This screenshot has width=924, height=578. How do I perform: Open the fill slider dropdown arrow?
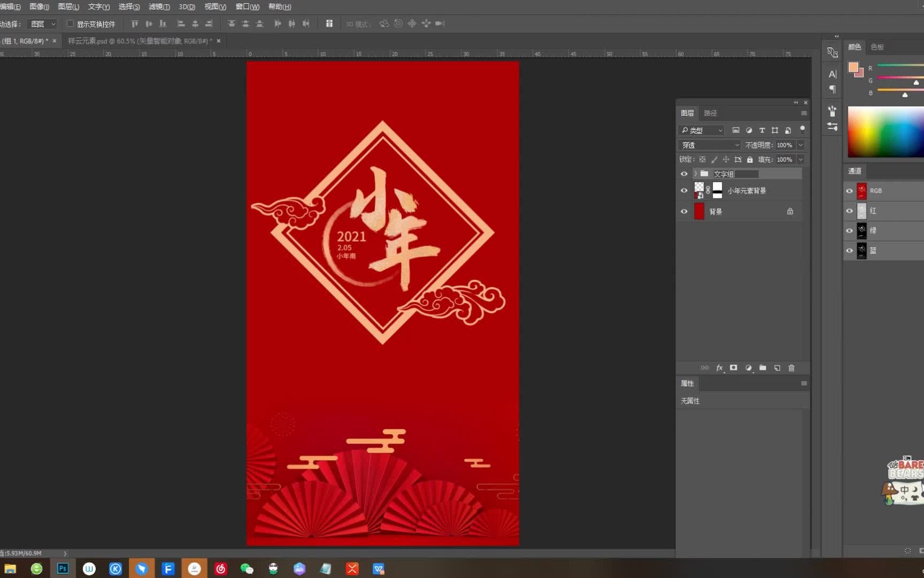click(800, 159)
